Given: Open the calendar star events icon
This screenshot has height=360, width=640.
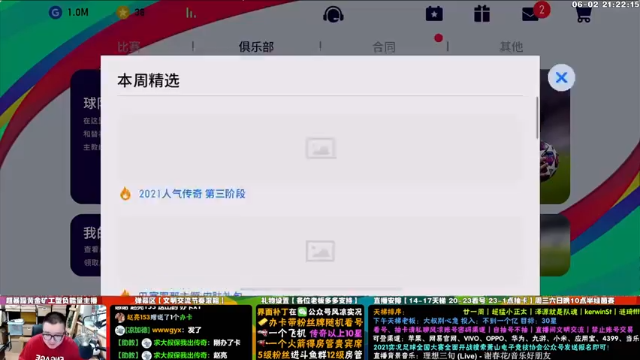Looking at the screenshot, I should coord(434,14).
